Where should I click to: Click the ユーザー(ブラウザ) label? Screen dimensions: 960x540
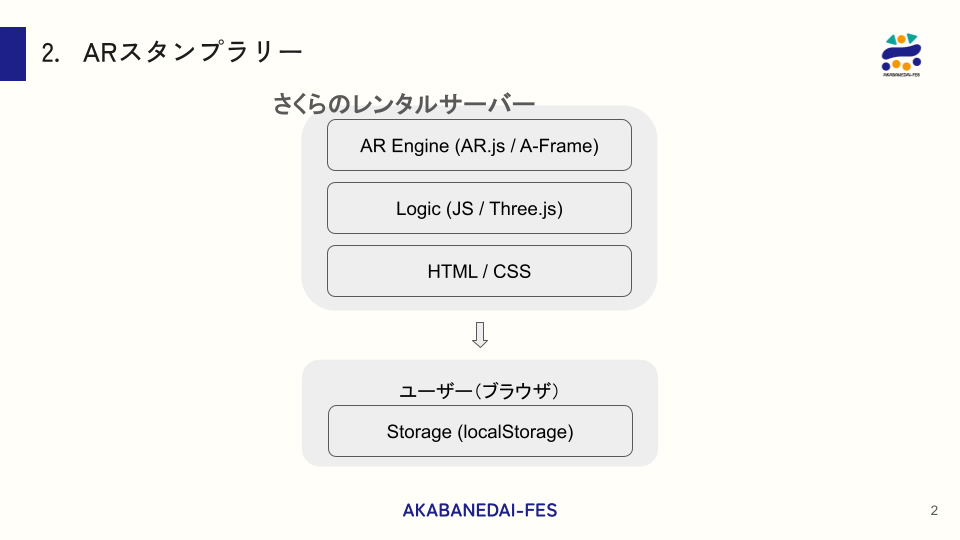[479, 391]
